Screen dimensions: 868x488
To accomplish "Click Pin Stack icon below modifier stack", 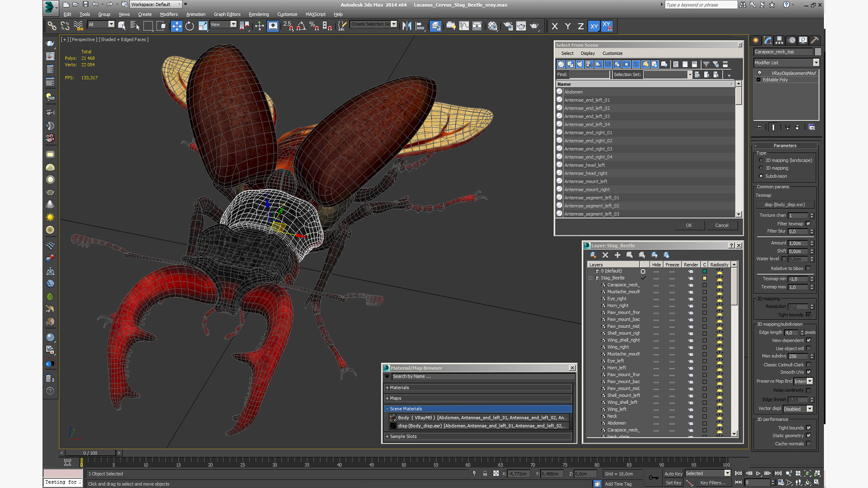I will (x=759, y=127).
